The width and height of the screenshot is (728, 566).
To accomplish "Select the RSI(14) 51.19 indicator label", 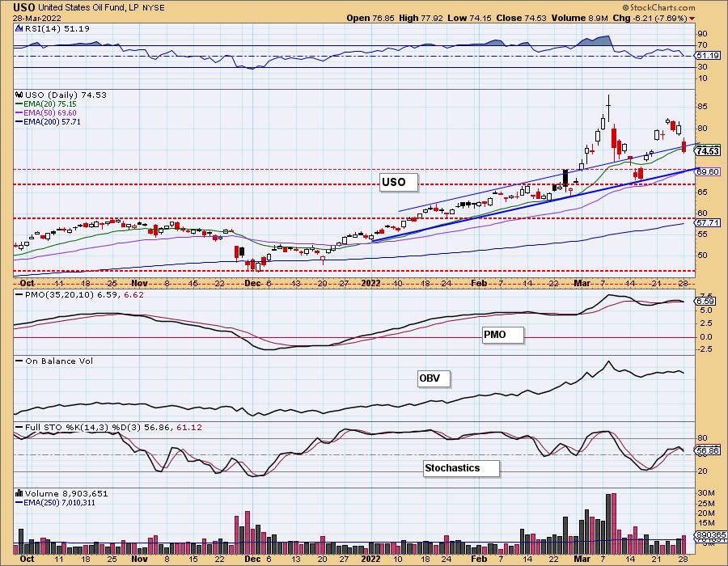I will [57, 28].
